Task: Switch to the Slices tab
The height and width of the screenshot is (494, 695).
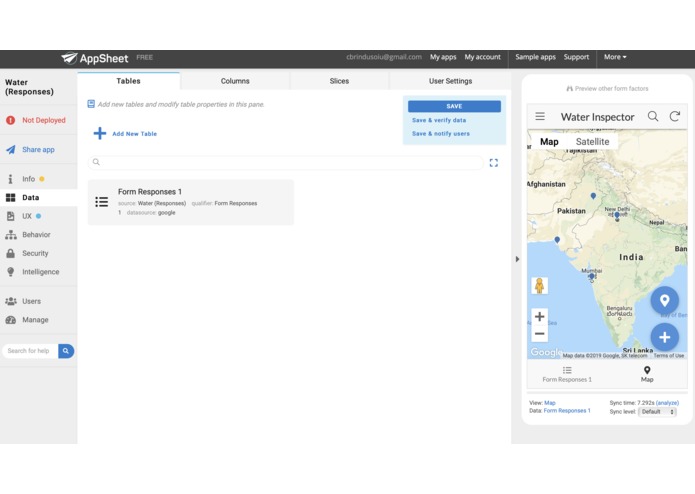Action: (x=339, y=81)
